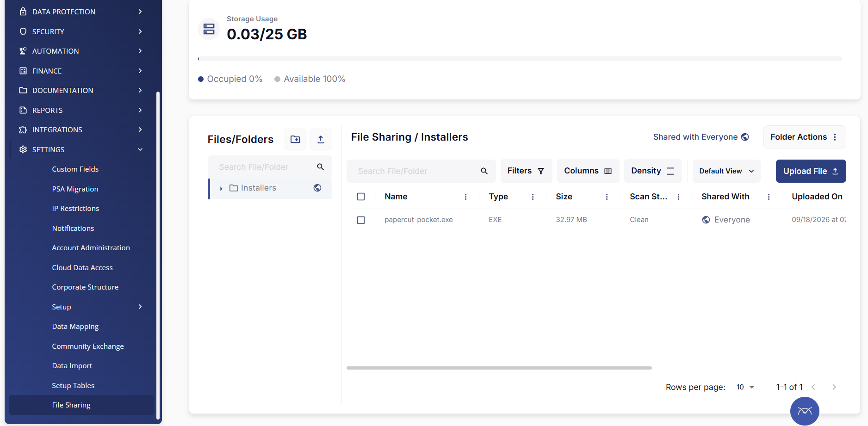
Task: Select File Sharing menu item
Action: pyautogui.click(x=81, y=405)
